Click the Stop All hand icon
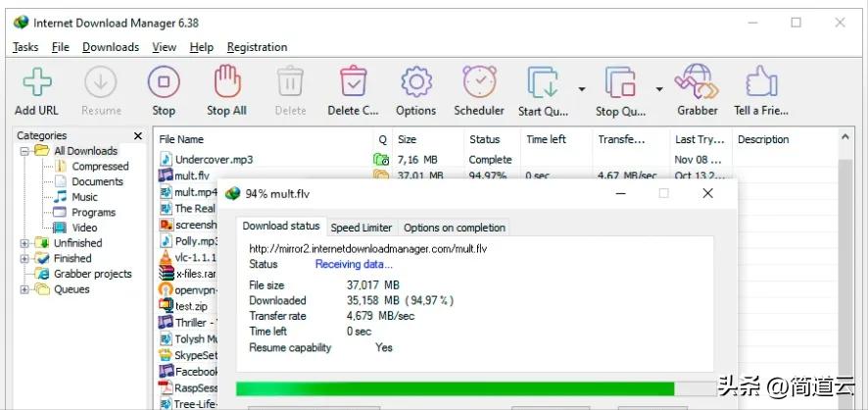The height and width of the screenshot is (410, 868). [x=227, y=81]
